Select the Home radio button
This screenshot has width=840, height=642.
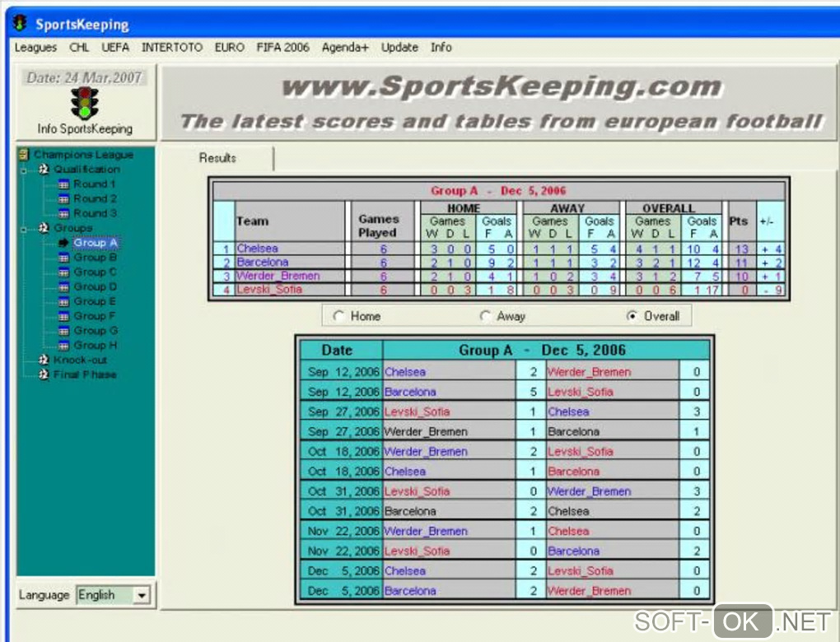(x=338, y=316)
